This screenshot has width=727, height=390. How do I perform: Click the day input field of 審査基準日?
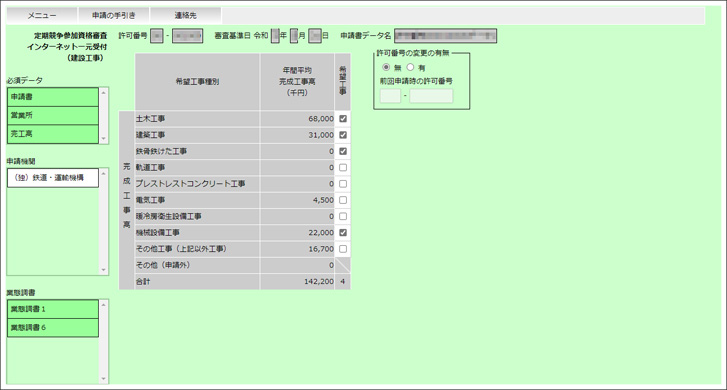pos(315,36)
